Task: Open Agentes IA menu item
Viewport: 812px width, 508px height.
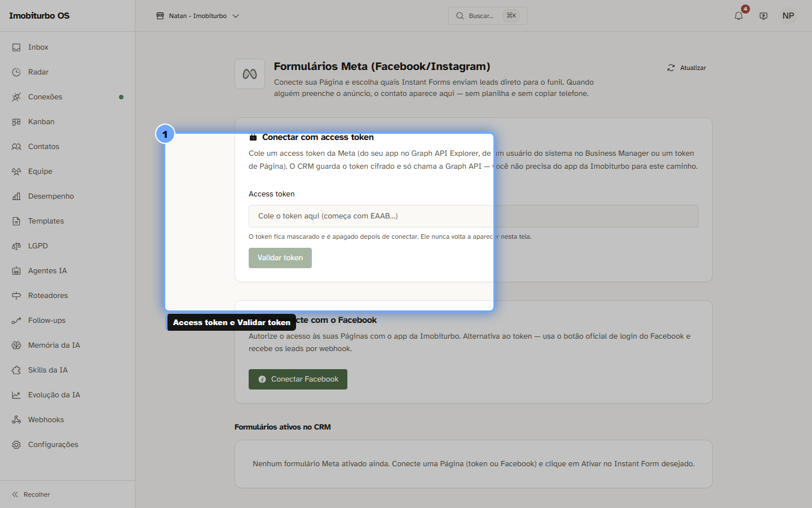Action: [x=68, y=271]
